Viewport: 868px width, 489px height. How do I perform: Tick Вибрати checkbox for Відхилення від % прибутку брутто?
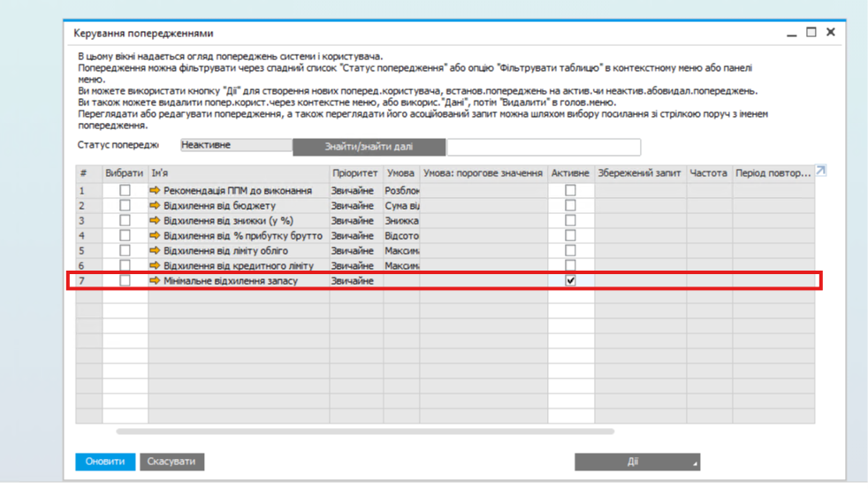point(126,235)
